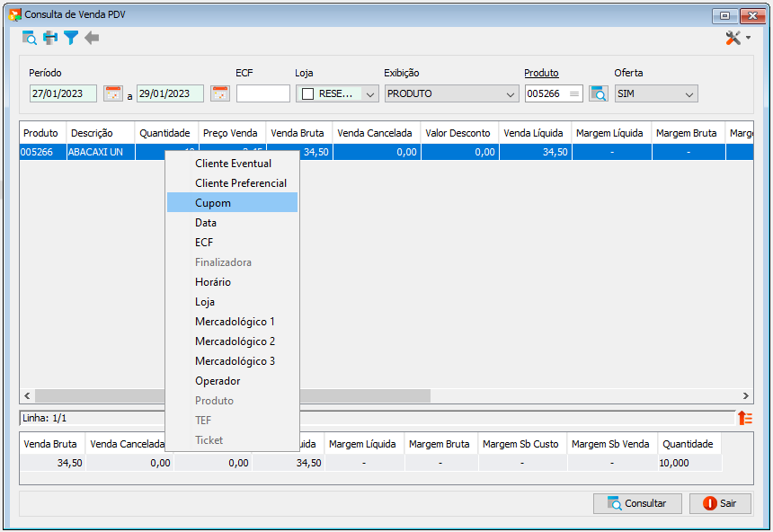
Task: Click the Margem Sb Venda totals header
Action: pos(612,444)
